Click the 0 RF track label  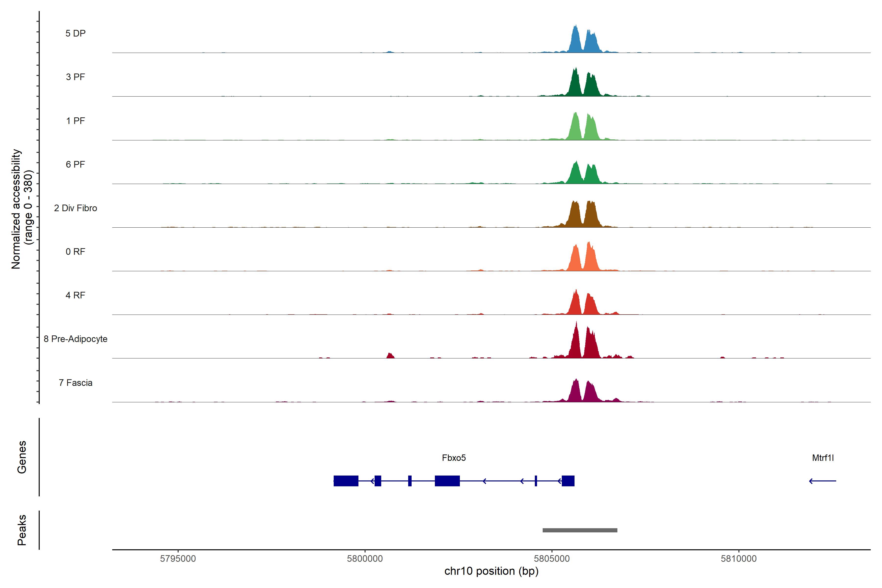pos(75,252)
